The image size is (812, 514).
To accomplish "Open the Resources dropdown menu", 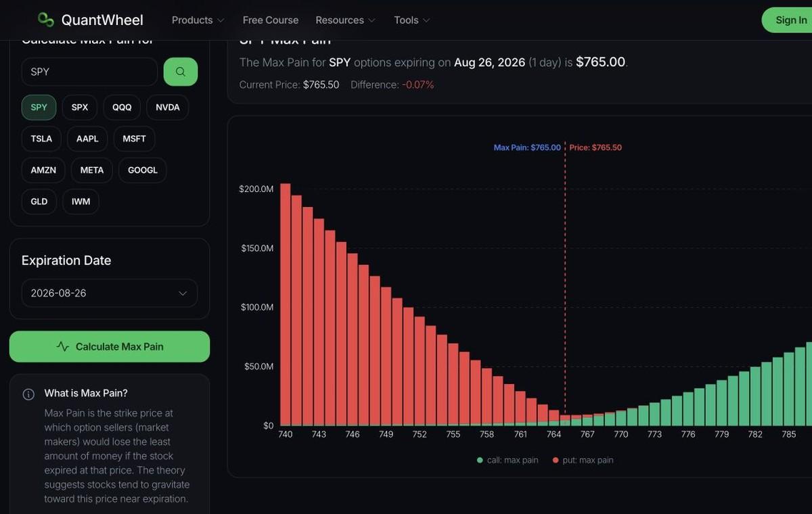I will pos(345,20).
